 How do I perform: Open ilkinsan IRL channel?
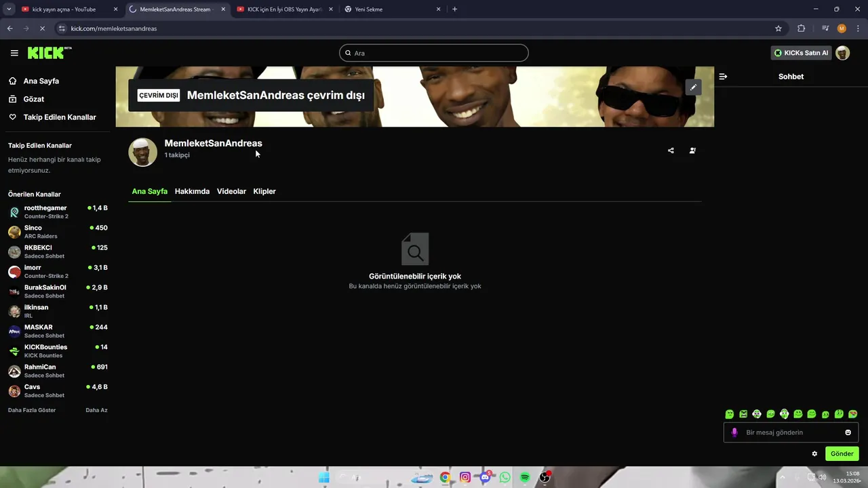[58, 311]
